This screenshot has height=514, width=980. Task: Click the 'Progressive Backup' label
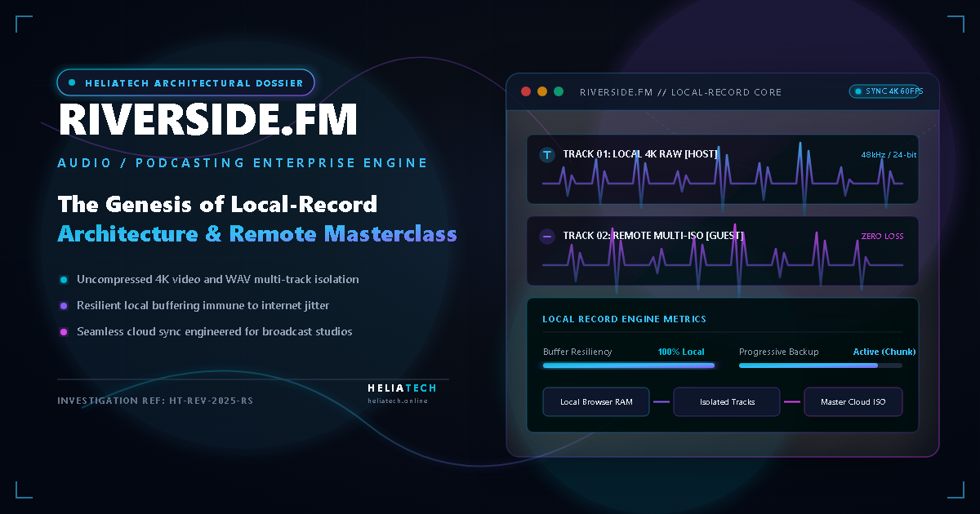(x=779, y=352)
